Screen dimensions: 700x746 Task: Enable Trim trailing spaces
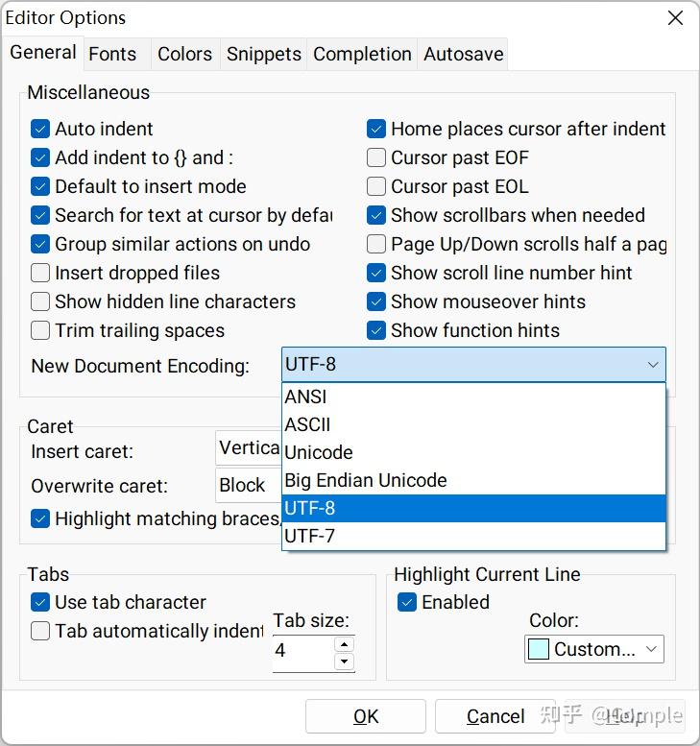(40, 330)
